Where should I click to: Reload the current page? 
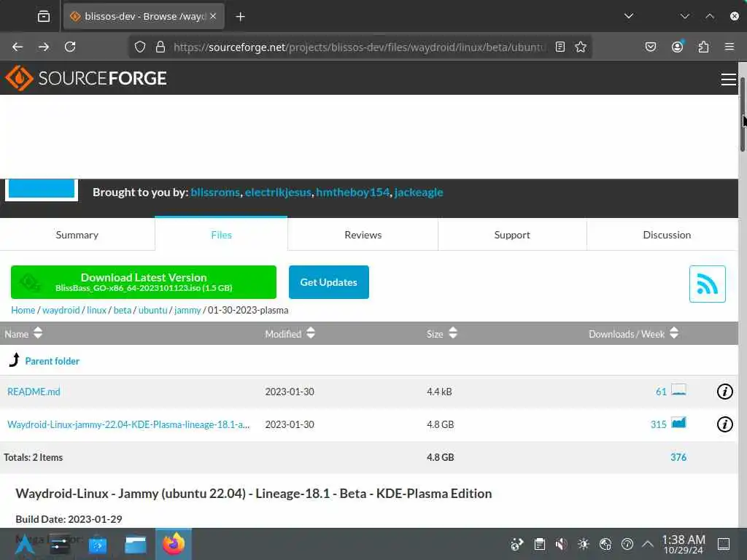click(70, 47)
